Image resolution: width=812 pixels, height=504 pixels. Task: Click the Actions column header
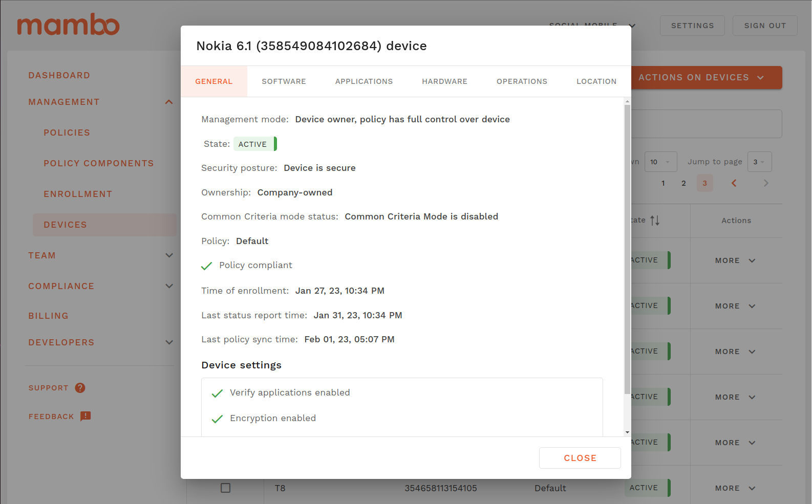coord(736,221)
